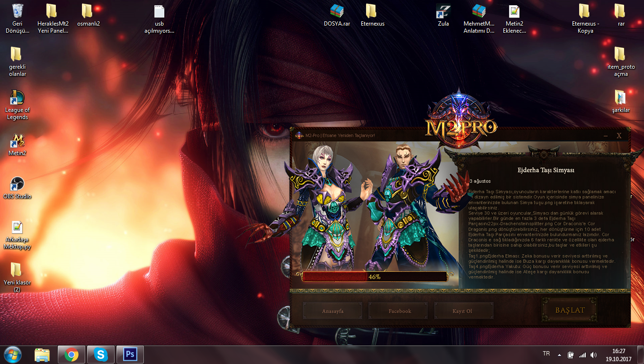Show hidden tray icons arrow
This screenshot has width=644, height=364.
(x=560, y=355)
